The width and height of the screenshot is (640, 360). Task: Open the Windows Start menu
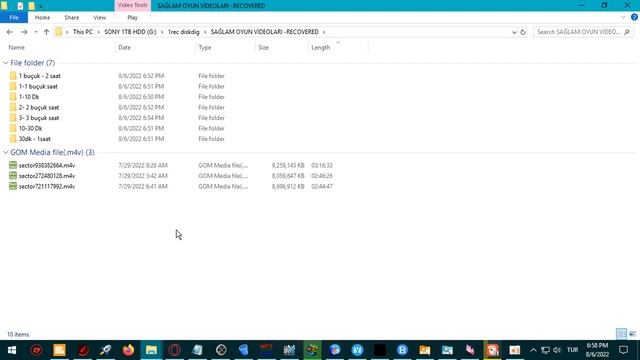11,350
